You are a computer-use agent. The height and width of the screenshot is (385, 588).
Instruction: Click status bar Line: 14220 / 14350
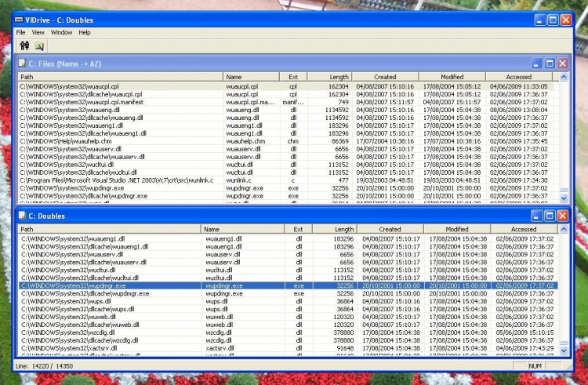44,366
